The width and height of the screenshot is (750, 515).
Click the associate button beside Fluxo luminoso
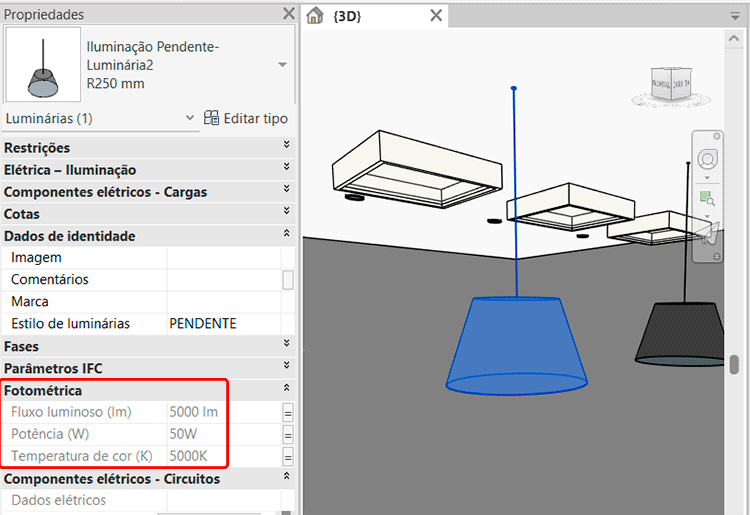(x=288, y=412)
